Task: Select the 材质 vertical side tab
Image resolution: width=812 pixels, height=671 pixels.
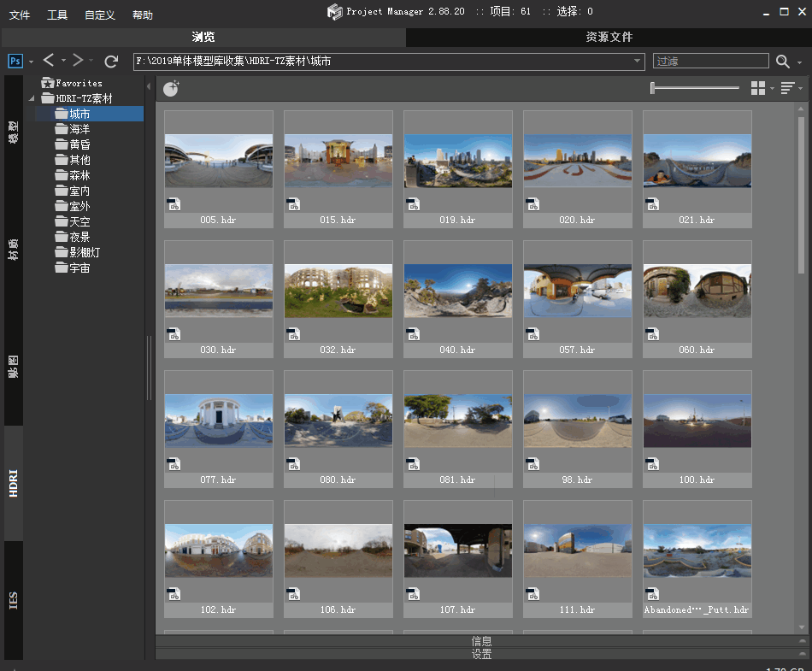Action: pos(14,250)
